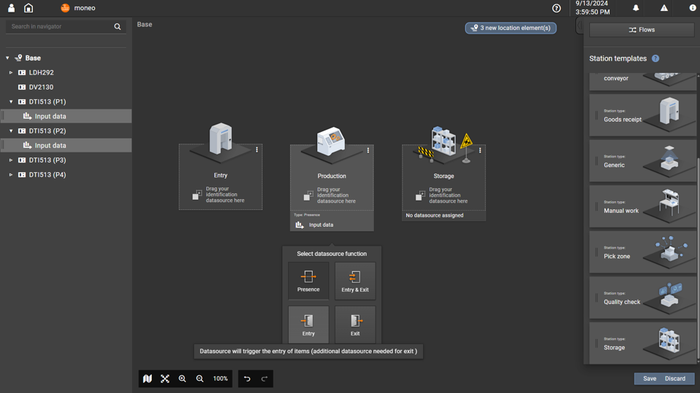The width and height of the screenshot is (700, 393).
Task: Open the help question mark icon
Action: coord(556,8)
